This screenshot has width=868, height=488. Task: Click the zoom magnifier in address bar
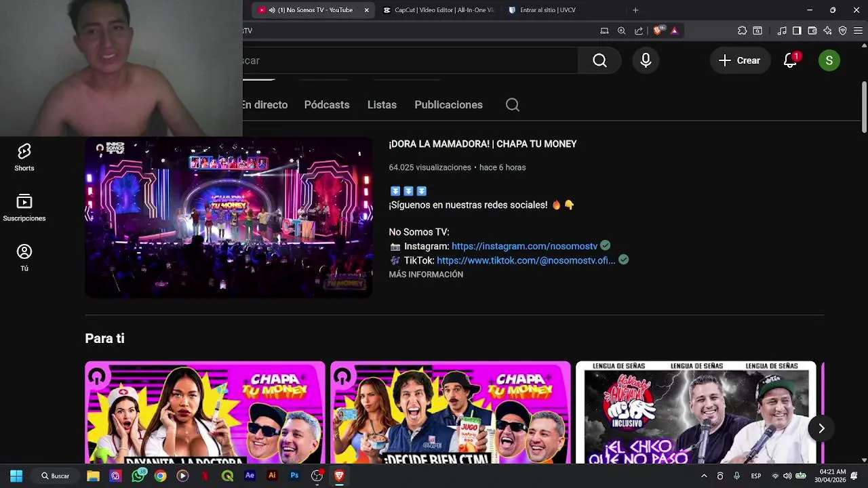(x=621, y=30)
